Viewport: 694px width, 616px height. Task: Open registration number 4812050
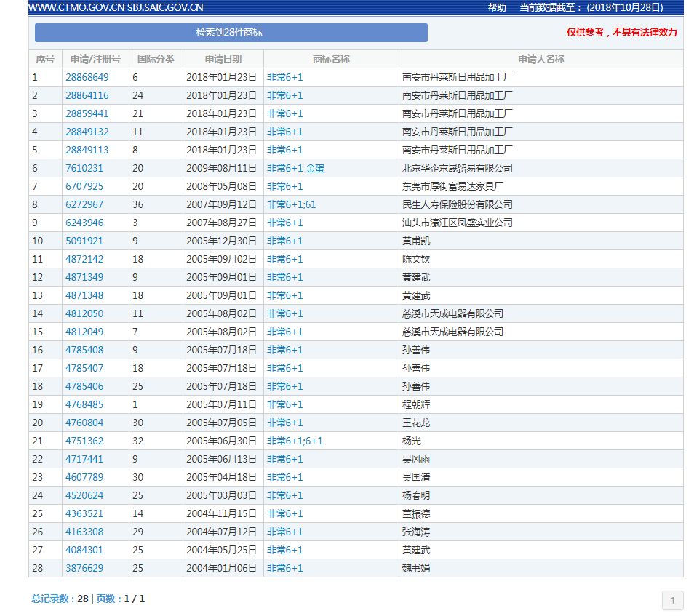coord(84,313)
